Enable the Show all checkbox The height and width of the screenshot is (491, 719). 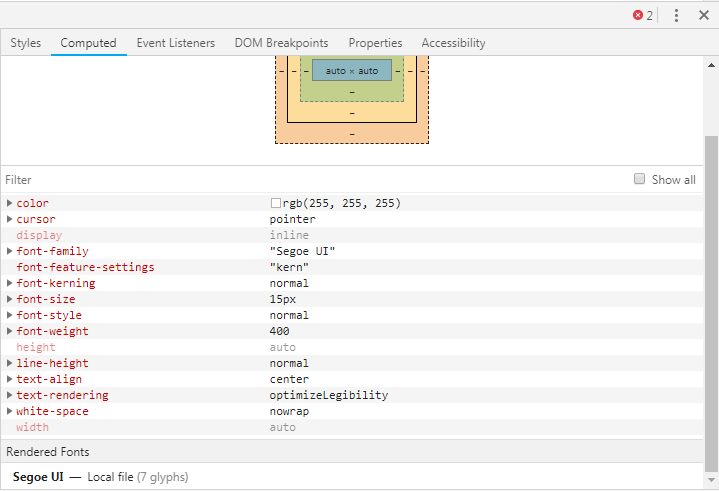coord(639,180)
